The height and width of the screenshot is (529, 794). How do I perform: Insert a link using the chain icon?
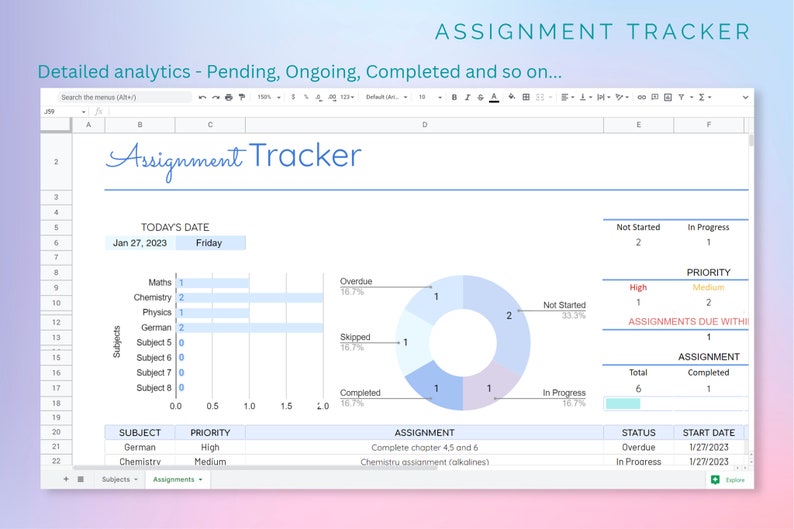pos(642,97)
